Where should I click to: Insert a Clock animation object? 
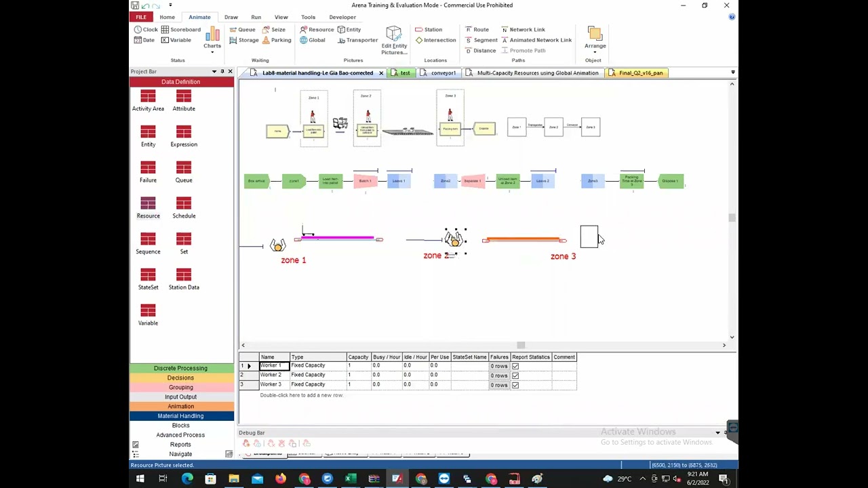point(146,30)
